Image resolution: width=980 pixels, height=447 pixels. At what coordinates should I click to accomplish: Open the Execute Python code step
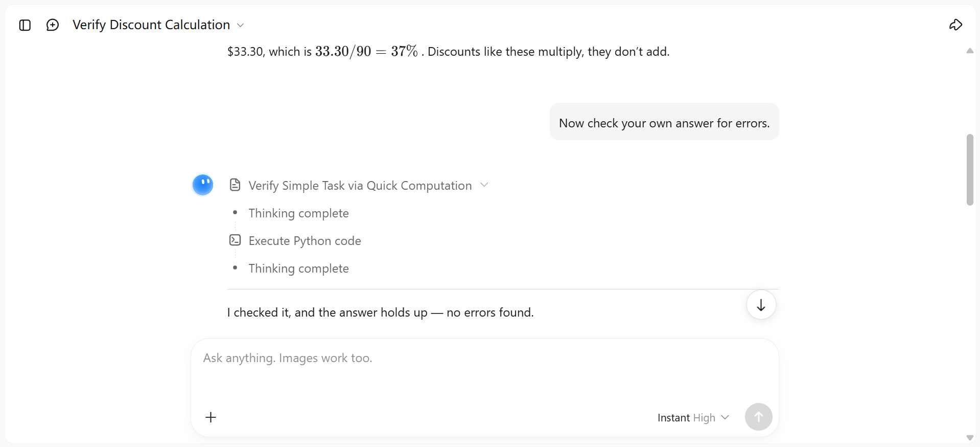305,241
